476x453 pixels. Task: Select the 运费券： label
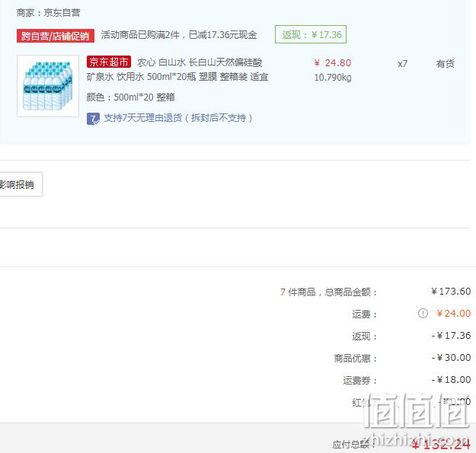(360, 381)
